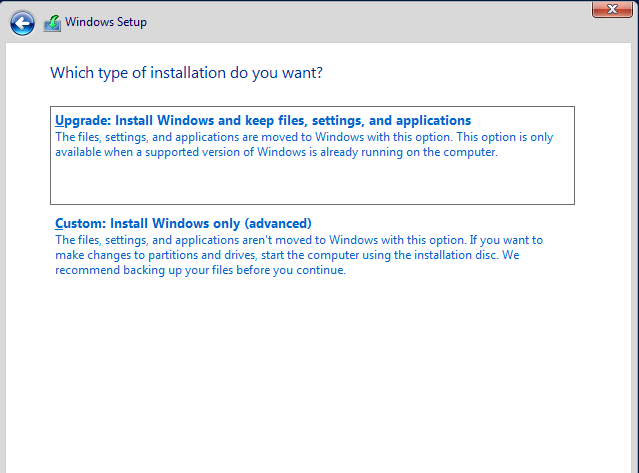Viewport: 639px width, 473px height.
Task: Click 'keep files, settings, and applications' phrase
Action: pos(358,121)
